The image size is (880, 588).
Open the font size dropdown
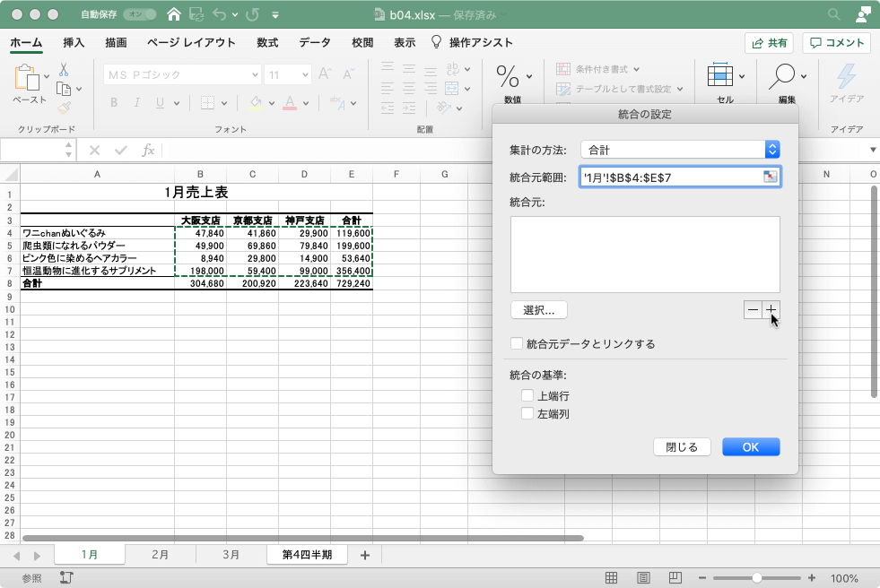pyautogui.click(x=305, y=74)
